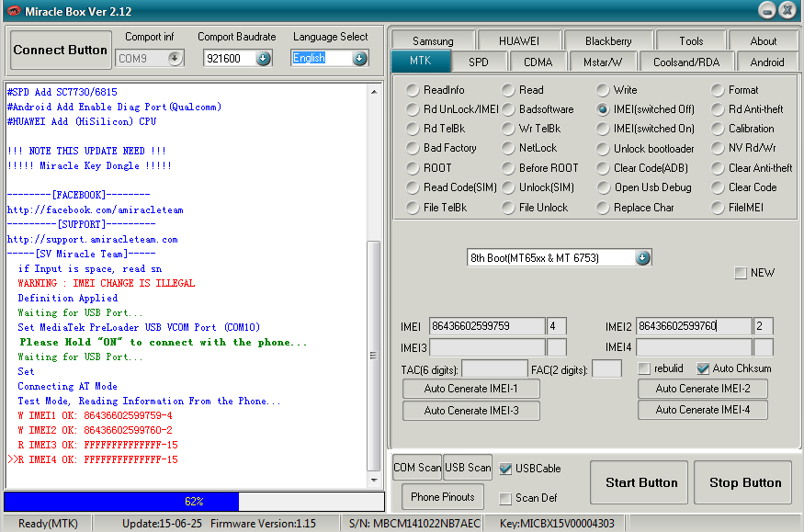
Task: Toggle the USBCable checkbox
Action: tap(505, 469)
